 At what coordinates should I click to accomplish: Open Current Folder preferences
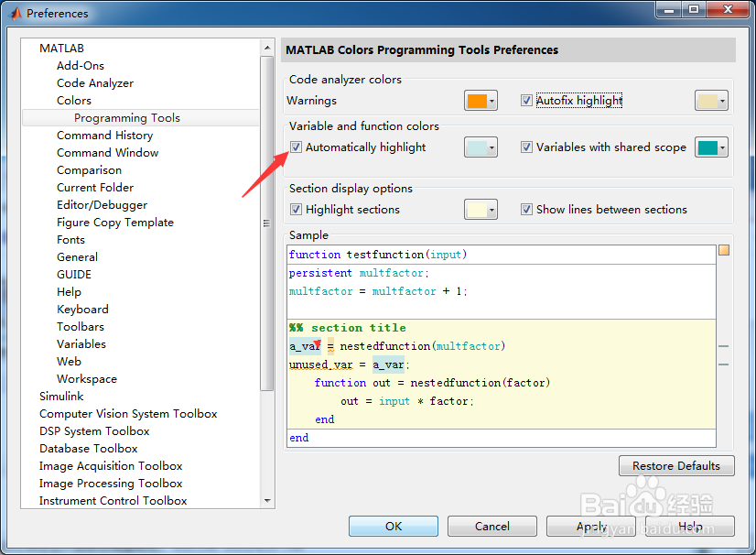(x=95, y=187)
